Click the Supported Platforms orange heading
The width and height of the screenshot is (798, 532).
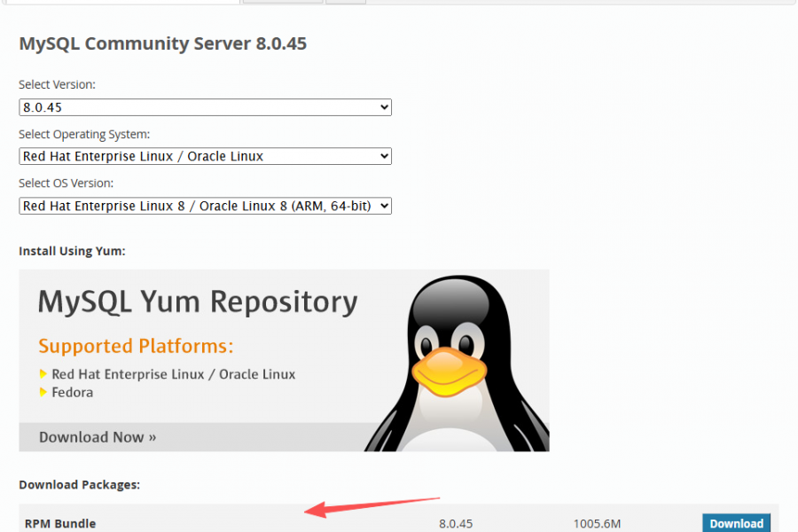coord(136,346)
